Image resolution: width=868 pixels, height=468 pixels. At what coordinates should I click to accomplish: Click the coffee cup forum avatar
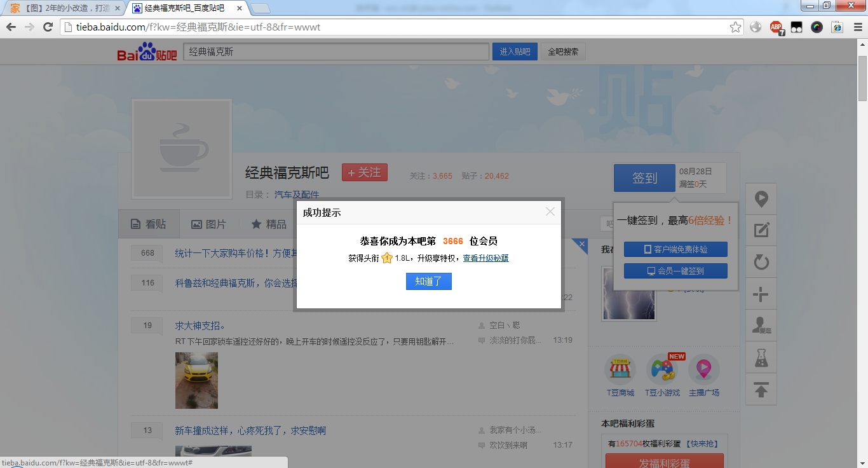(182, 149)
